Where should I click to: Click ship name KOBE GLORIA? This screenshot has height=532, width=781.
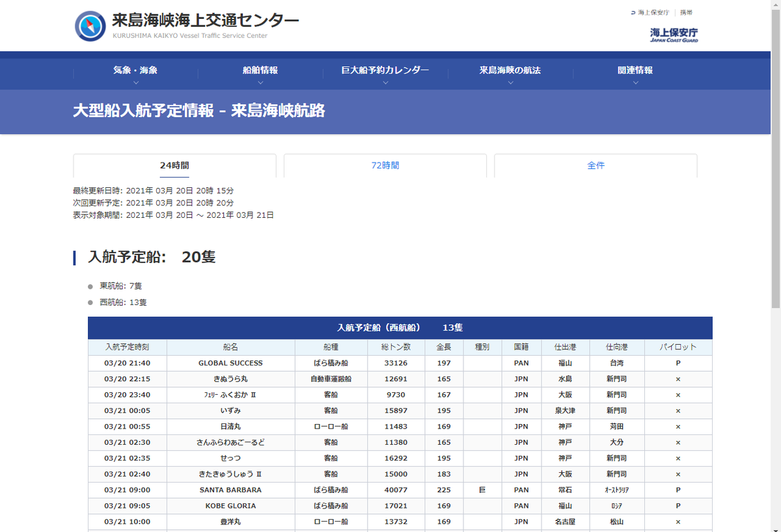click(x=231, y=506)
